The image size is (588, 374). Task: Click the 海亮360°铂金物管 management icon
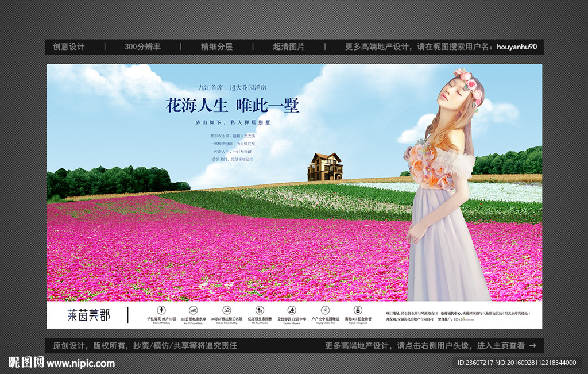point(358,310)
